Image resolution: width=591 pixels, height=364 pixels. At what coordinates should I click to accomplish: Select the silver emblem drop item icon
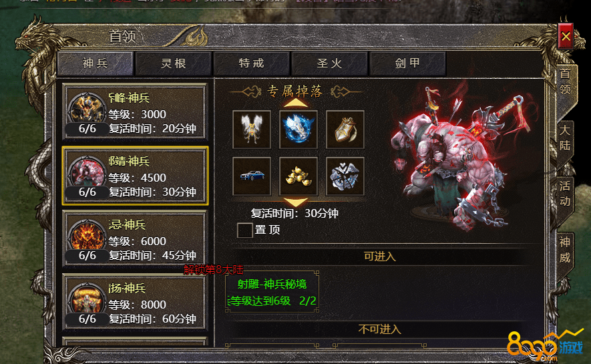coord(345,176)
